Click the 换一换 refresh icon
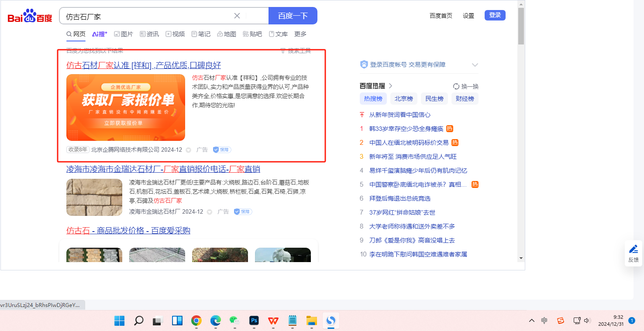The width and height of the screenshot is (644, 331). tap(456, 86)
